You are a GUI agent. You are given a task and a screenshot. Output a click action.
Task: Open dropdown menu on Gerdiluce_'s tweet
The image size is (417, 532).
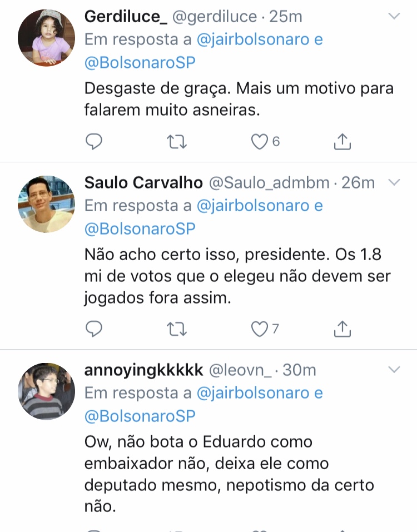pos(394,17)
